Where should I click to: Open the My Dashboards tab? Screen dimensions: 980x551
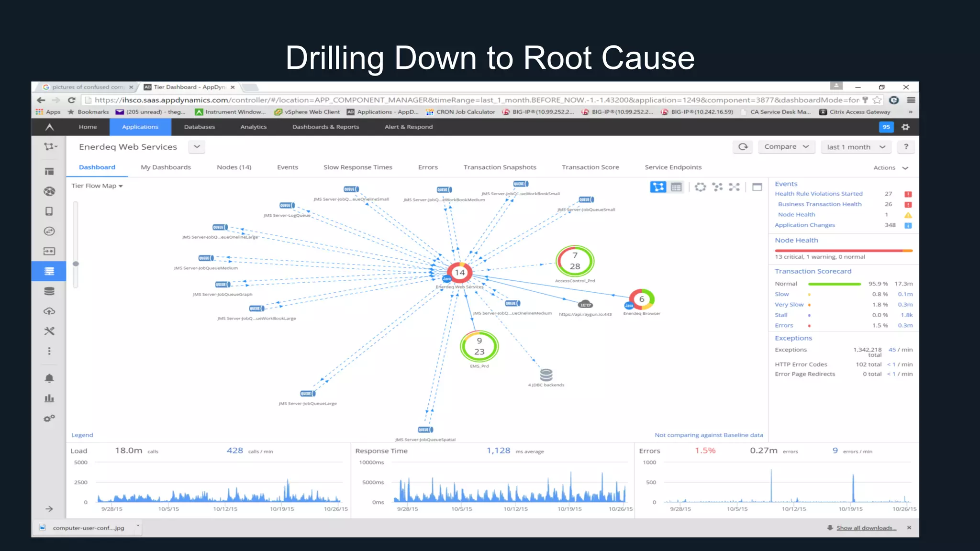[166, 167]
